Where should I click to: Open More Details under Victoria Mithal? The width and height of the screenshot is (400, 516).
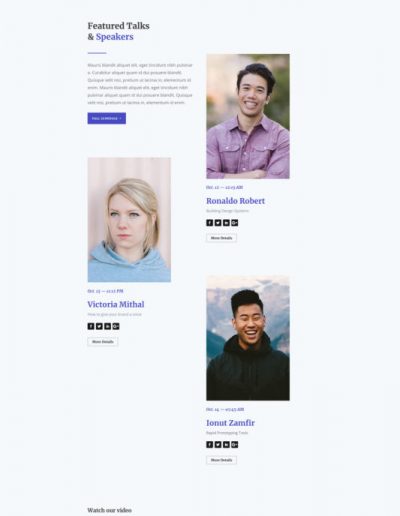(x=103, y=342)
